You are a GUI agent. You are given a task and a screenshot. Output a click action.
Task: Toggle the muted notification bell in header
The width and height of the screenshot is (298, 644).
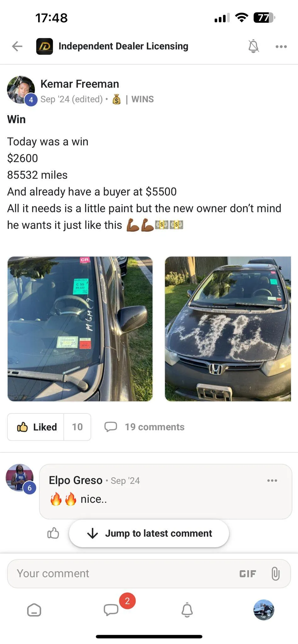pyautogui.click(x=253, y=46)
